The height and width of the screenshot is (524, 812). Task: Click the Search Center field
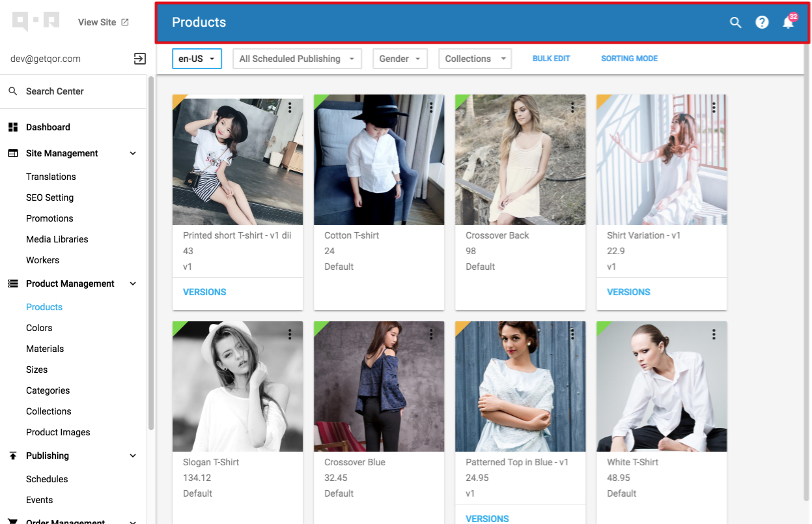click(x=55, y=91)
